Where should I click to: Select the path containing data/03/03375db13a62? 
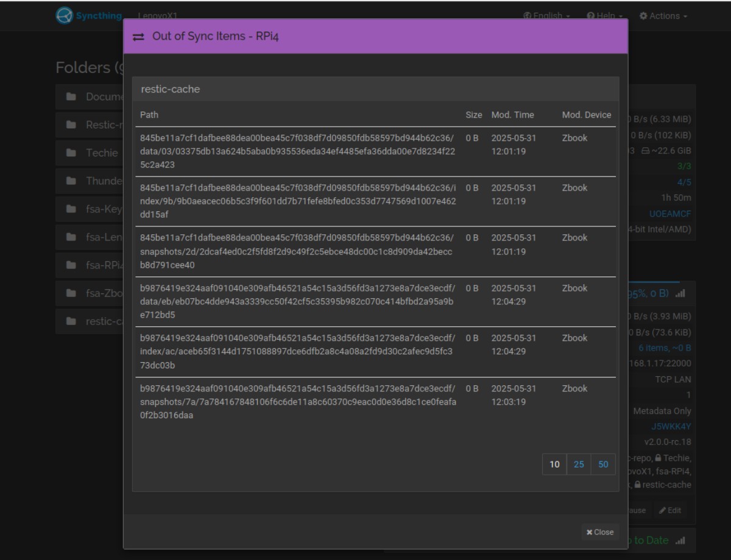298,152
